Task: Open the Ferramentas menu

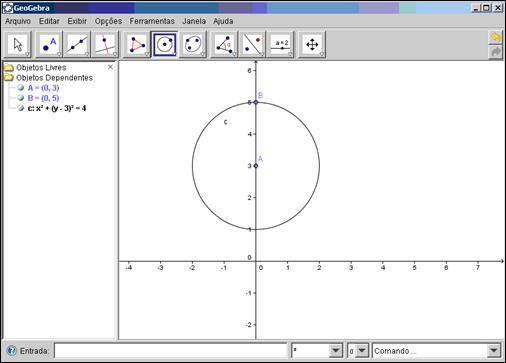Action: tap(152, 21)
